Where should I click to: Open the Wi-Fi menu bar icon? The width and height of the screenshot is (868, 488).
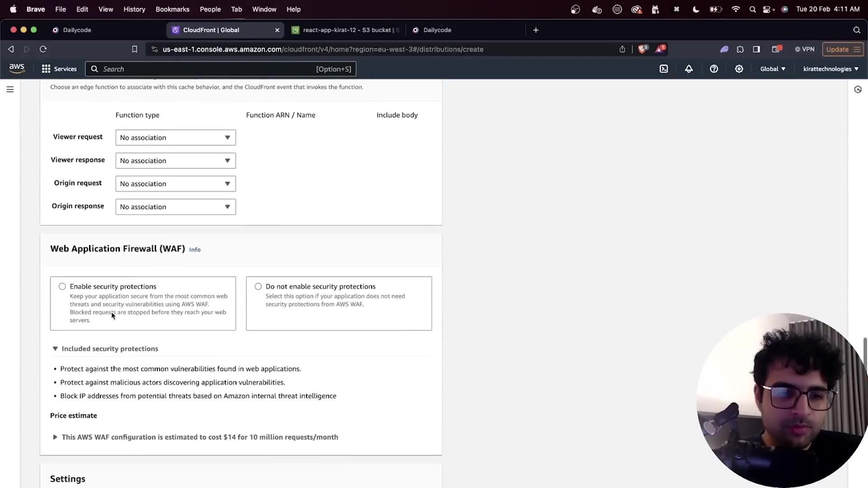tap(736, 9)
